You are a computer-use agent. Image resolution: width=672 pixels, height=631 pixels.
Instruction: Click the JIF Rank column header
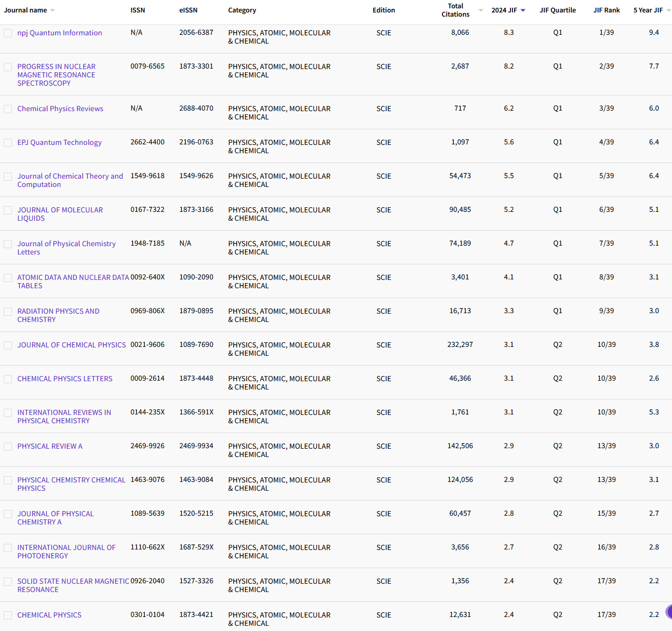coord(606,10)
